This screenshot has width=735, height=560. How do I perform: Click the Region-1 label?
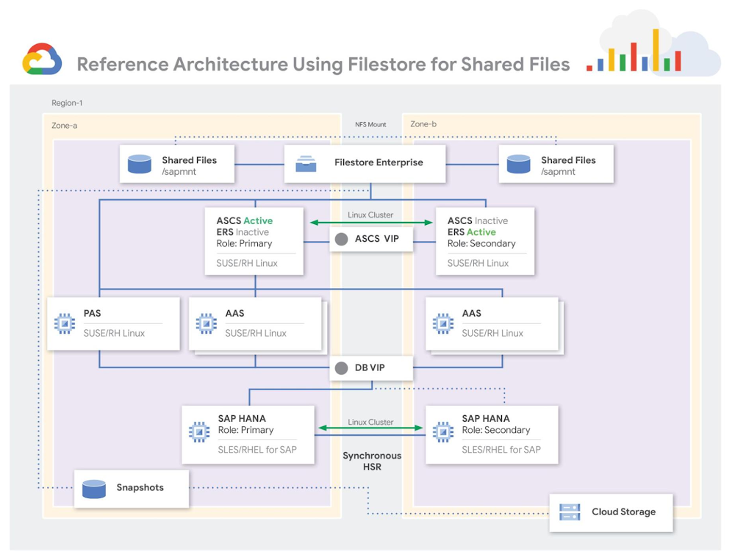coord(67,103)
